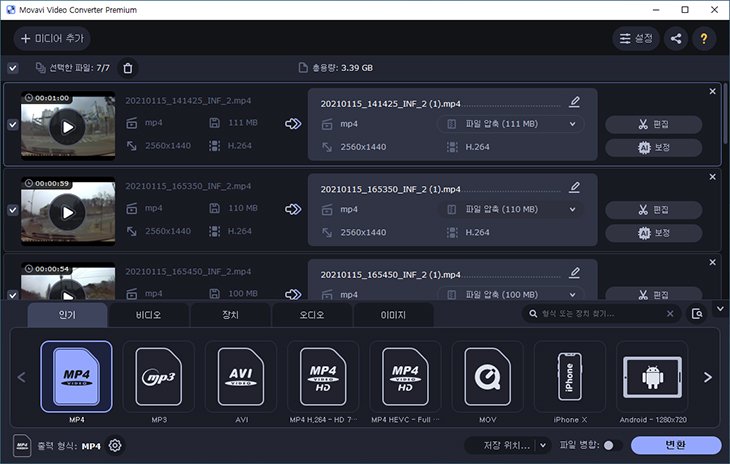Click source filename 20210115_141425_INF_2.mp4
Viewport: 730px width, 464px height.
(188, 101)
